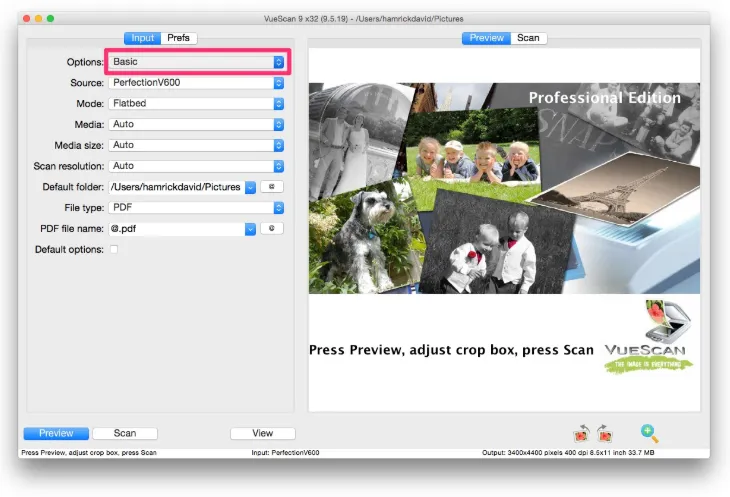Open the Media dropdown
Viewport: 730px width, 497px height.
[196, 124]
